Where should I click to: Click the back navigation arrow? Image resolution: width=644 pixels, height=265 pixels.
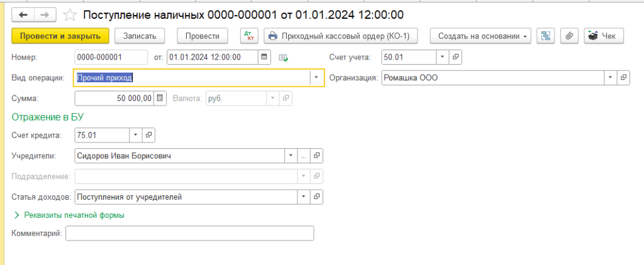click(x=23, y=14)
